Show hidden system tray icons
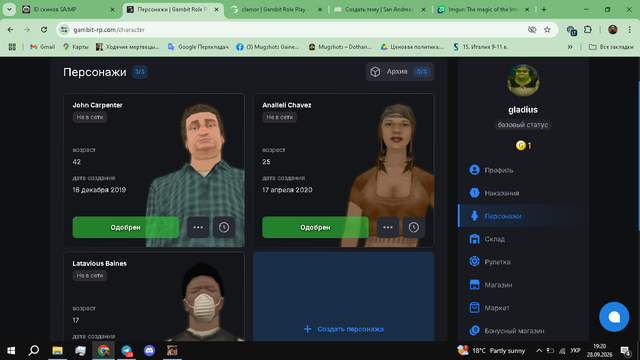 coord(539,351)
